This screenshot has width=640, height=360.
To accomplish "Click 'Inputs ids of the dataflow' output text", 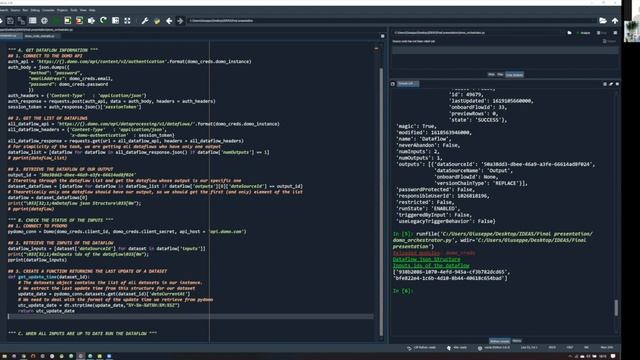I will click(x=431, y=266).
